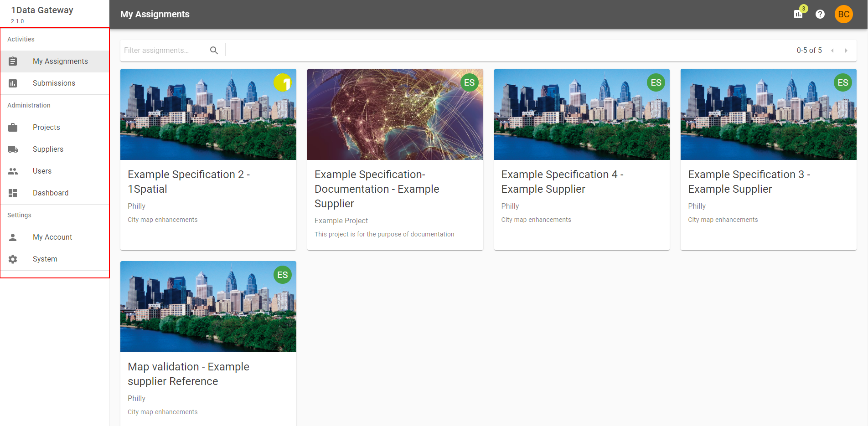Click the My Assignments page header

155,14
